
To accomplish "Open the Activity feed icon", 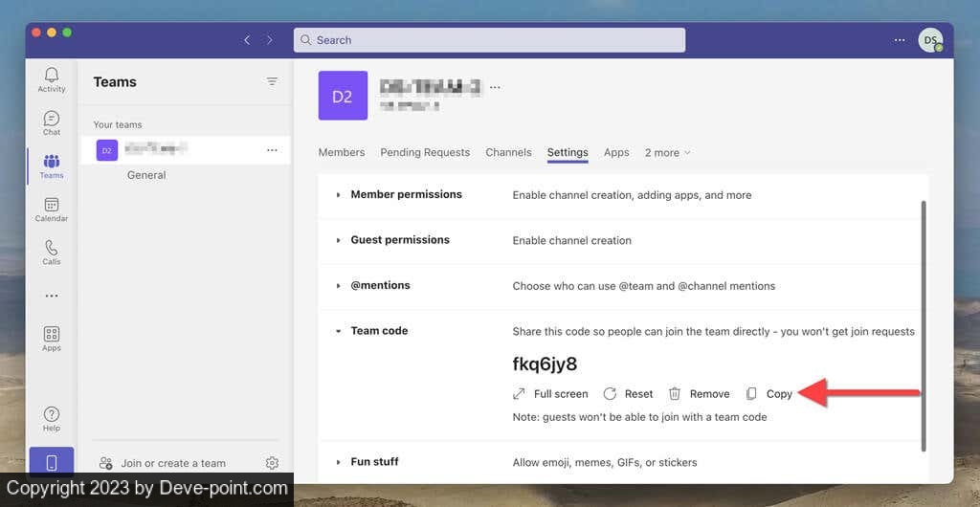I will point(52,79).
